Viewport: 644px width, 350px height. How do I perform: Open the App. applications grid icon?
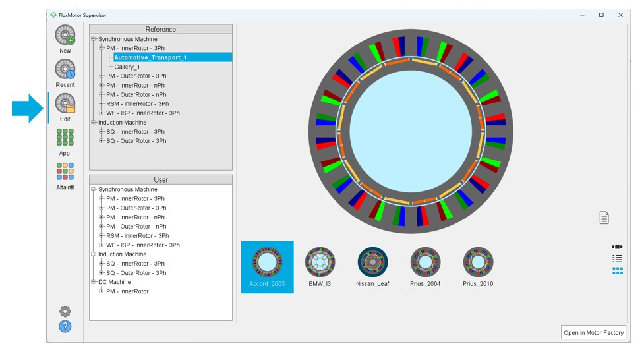point(65,137)
